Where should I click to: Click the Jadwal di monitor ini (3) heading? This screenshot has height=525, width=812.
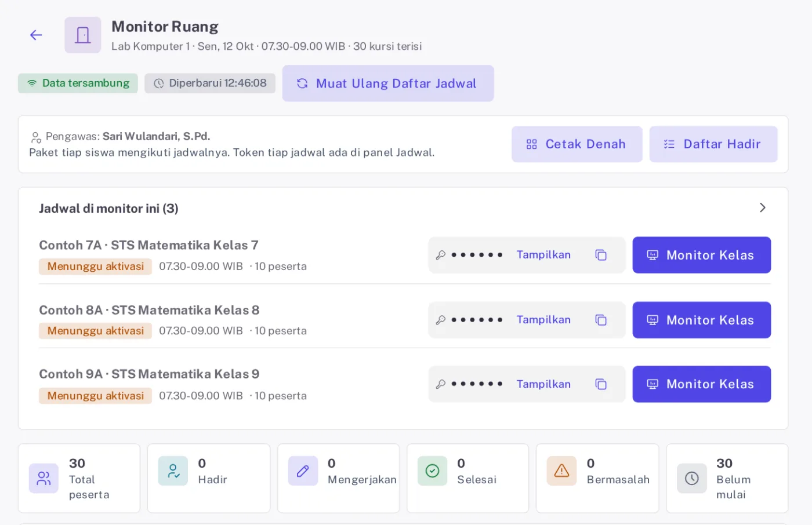(x=108, y=209)
